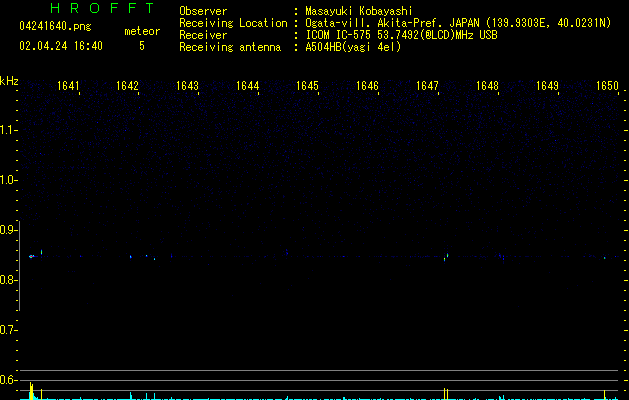The image size is (629, 400).
Task: Click the observer name Masayuki Kobayashi
Action: (x=359, y=11)
